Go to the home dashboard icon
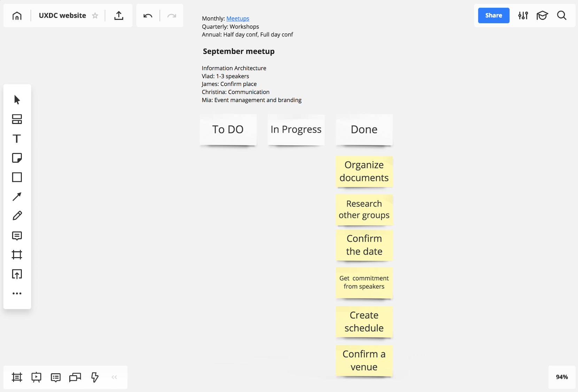578x392 pixels. pyautogui.click(x=17, y=16)
